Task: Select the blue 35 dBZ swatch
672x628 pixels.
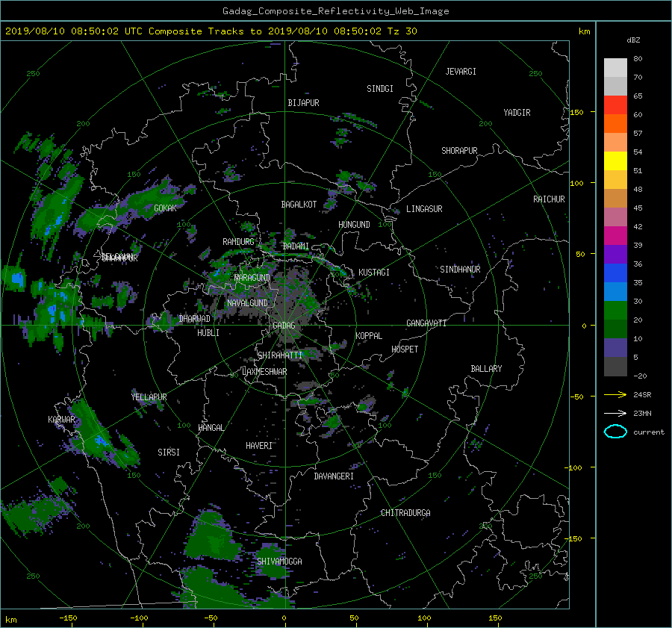Action: 615,273
